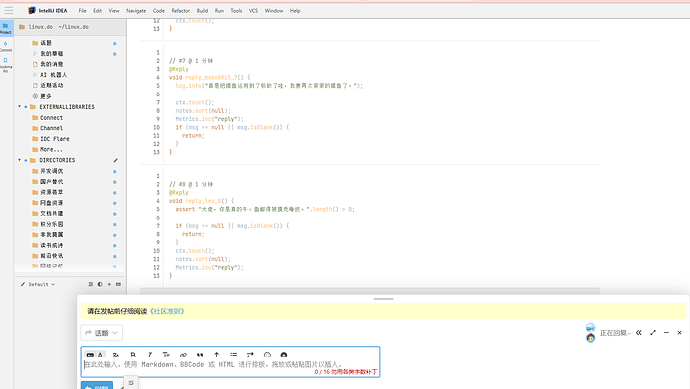Open the Tools menu
The image size is (690, 389).
pos(236,11)
